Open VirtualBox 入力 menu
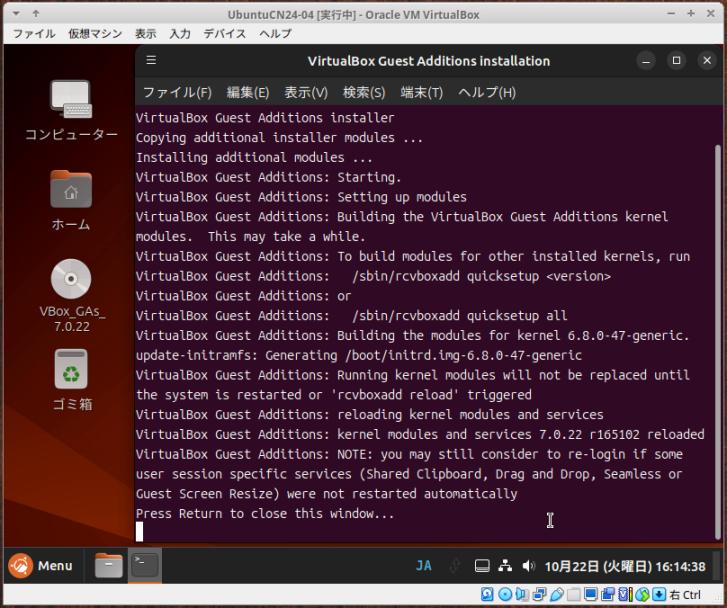Image resolution: width=727 pixels, height=608 pixels. [x=180, y=33]
